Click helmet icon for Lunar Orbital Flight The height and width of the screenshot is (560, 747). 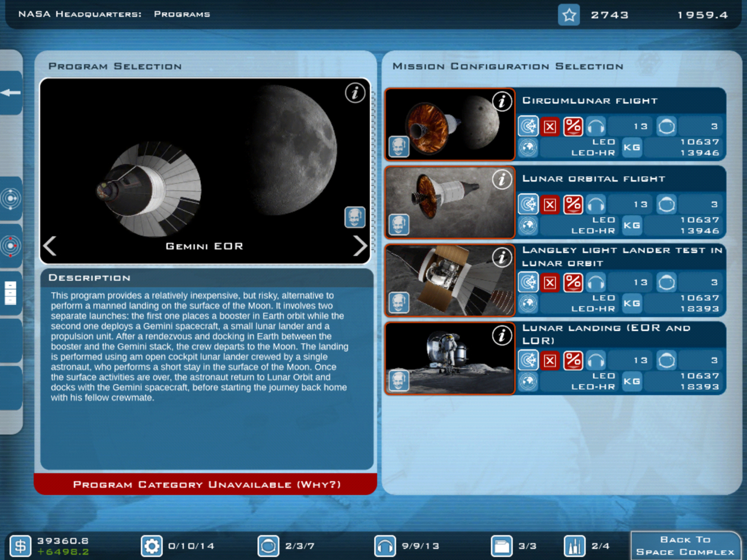(666, 204)
